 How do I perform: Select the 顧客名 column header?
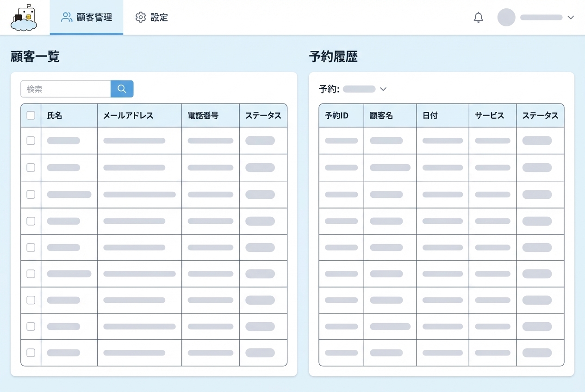click(x=381, y=116)
